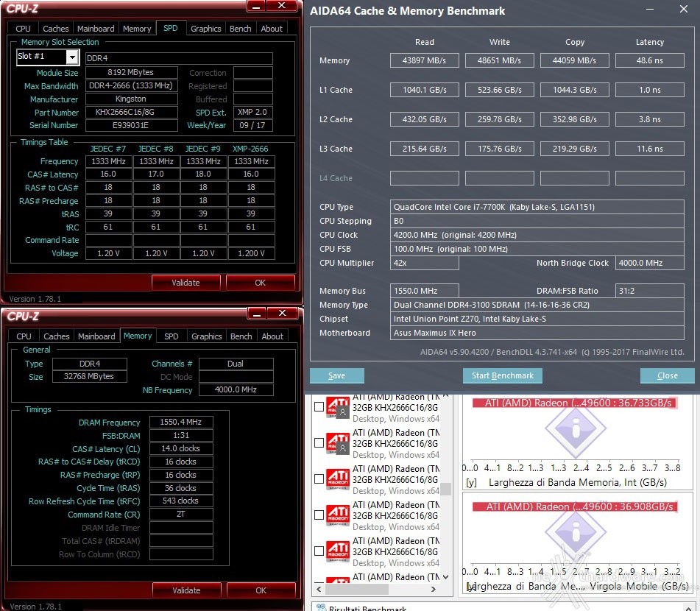Image resolution: width=700 pixels, height=611 pixels.
Task: Click the Memory Copy value 44059 MB/s
Action: (575, 60)
